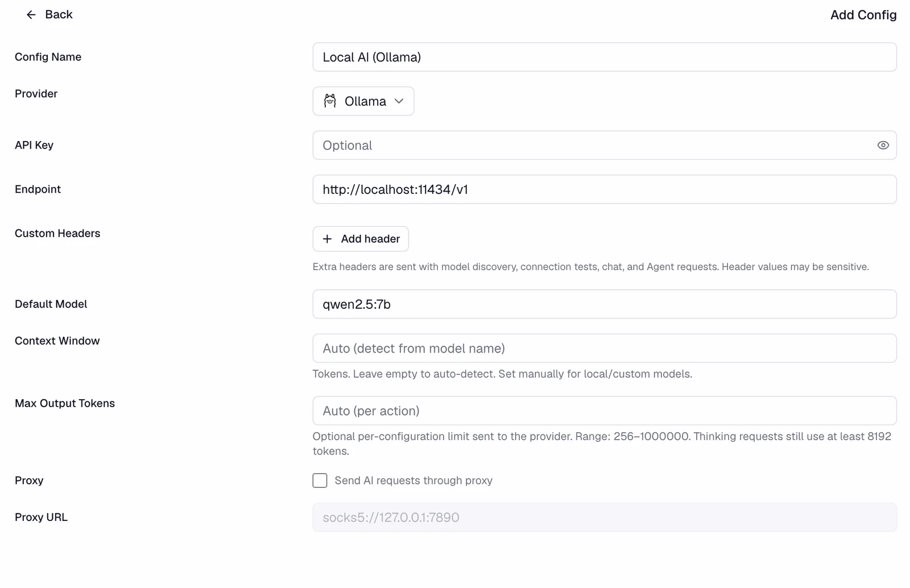The width and height of the screenshot is (910, 588).
Task: Click the API Key label
Action: pyautogui.click(x=34, y=145)
